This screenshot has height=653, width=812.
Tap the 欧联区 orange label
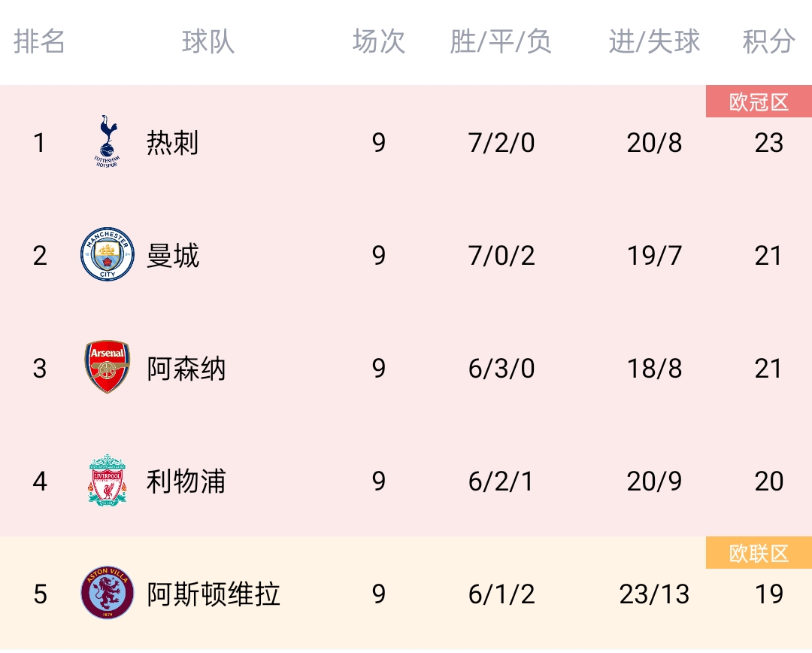coord(759,553)
